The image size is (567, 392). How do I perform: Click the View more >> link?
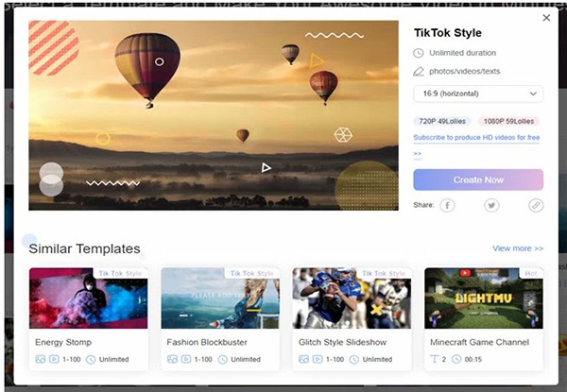pos(518,248)
